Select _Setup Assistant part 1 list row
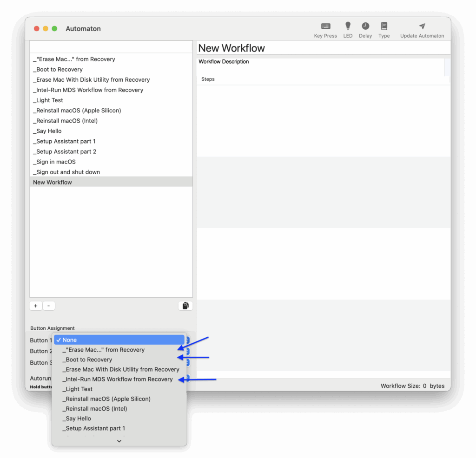Screen dimensions: 476x458 pyautogui.click(x=111, y=141)
